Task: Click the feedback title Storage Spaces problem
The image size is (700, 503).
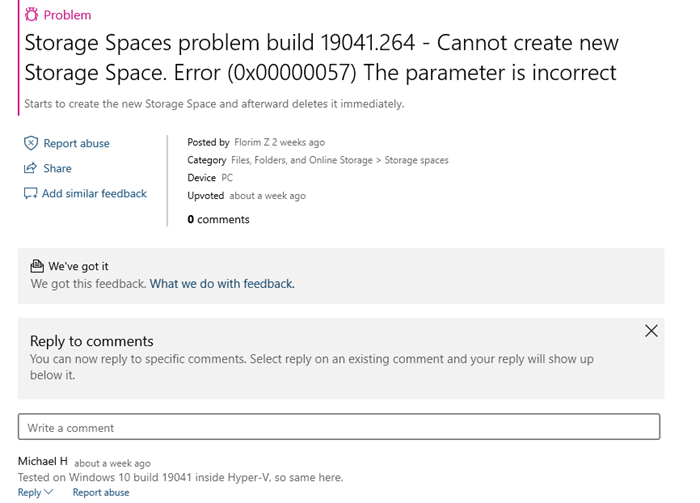Action: [x=321, y=58]
